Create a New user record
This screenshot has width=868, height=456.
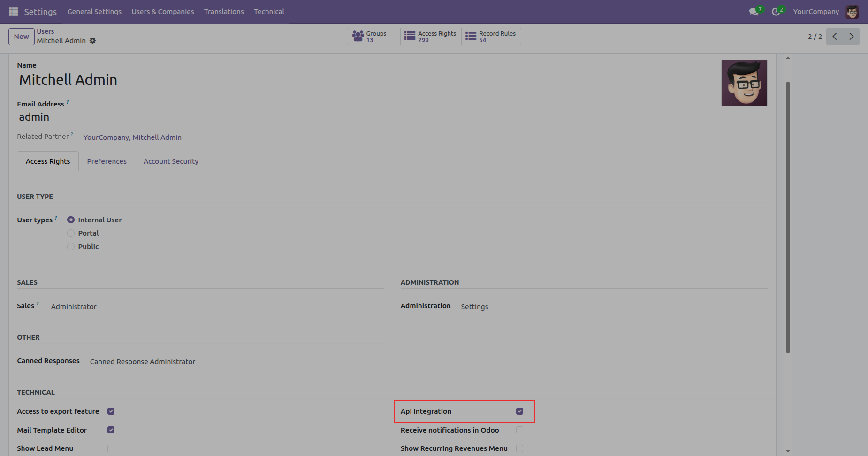pos(22,37)
